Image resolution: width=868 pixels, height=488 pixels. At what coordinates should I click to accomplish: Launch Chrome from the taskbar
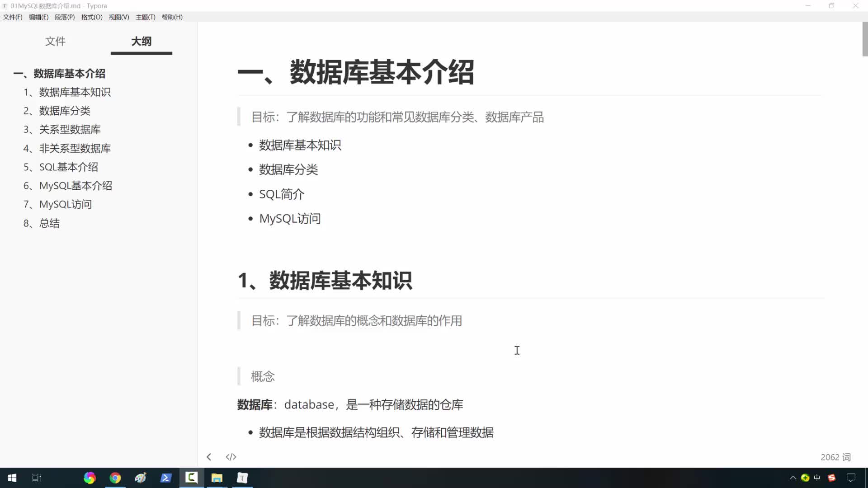[x=115, y=478]
